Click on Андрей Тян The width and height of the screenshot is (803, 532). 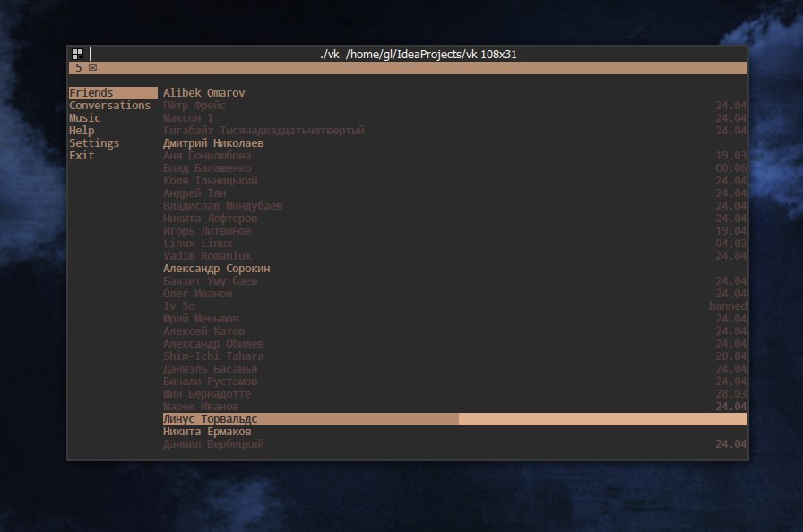tap(194, 193)
